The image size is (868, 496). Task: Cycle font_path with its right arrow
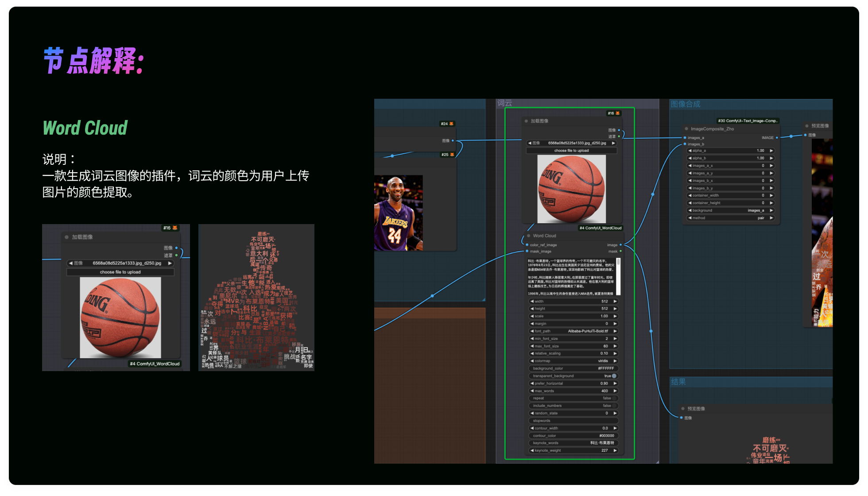(615, 331)
